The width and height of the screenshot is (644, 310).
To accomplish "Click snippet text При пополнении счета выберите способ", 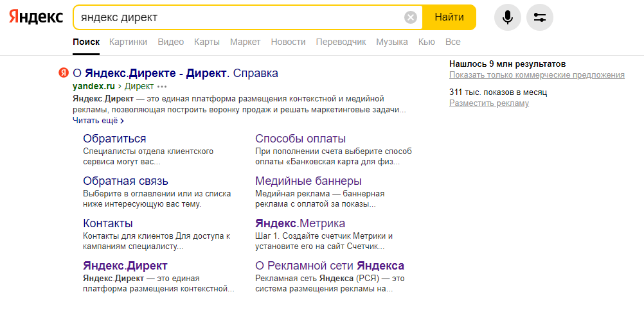I will 334,151.
